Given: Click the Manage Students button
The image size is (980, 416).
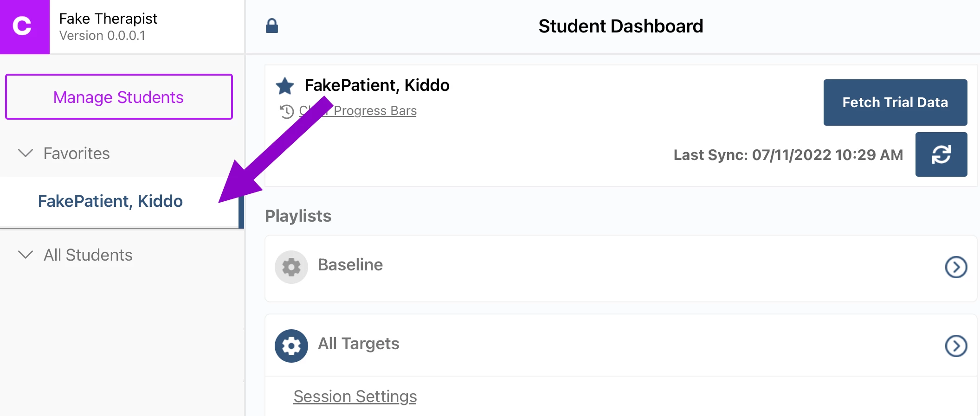Looking at the screenshot, I should (119, 97).
